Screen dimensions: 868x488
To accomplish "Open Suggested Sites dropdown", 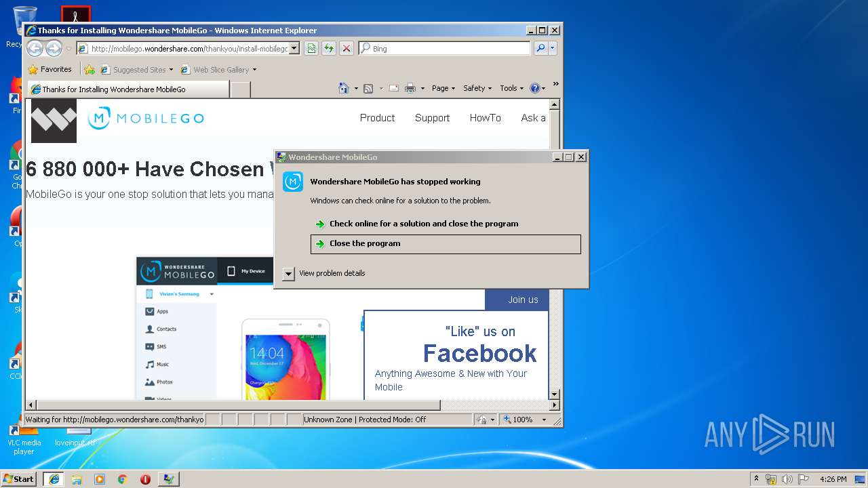I will [171, 69].
